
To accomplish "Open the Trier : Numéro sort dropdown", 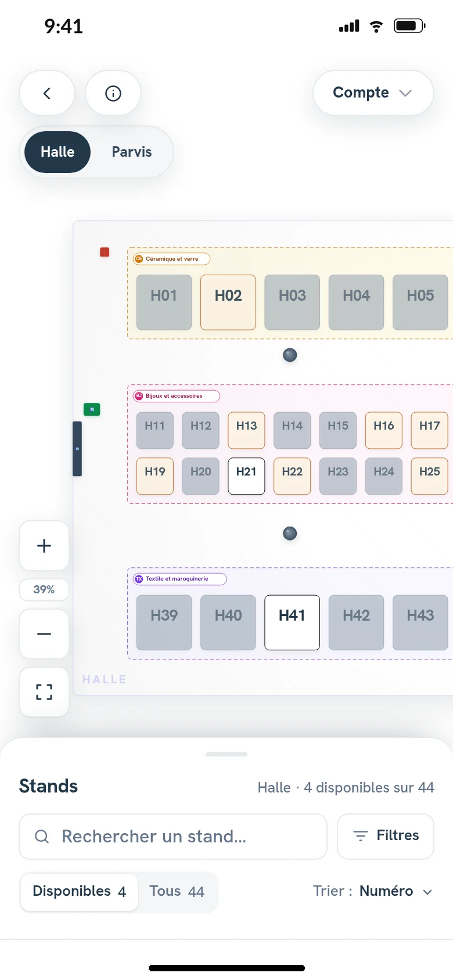I will [x=373, y=891].
